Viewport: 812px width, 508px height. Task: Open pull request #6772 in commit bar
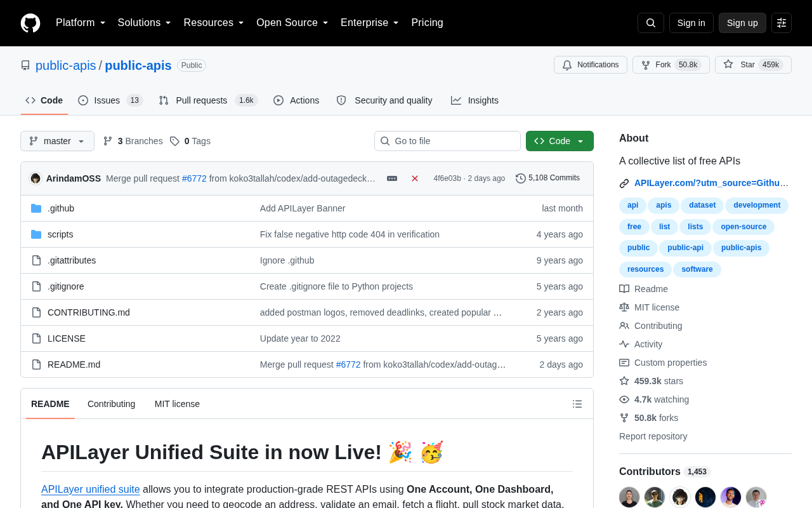pos(194,178)
